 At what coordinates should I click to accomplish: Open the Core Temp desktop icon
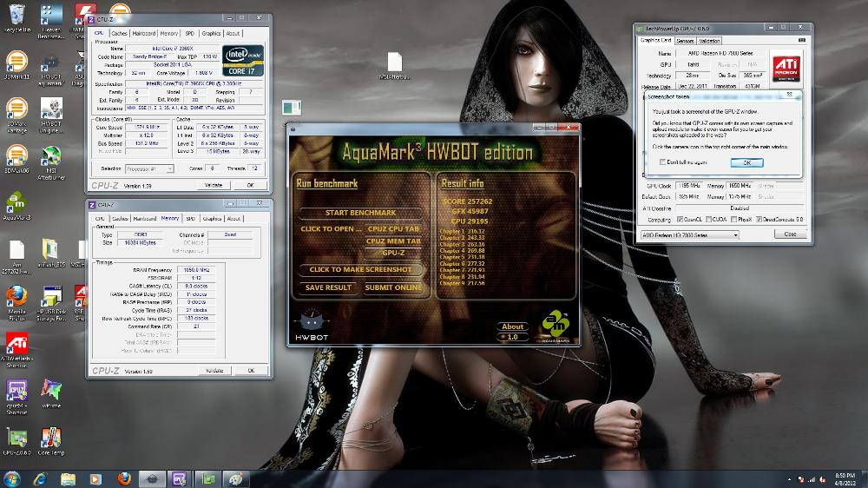tap(51, 441)
